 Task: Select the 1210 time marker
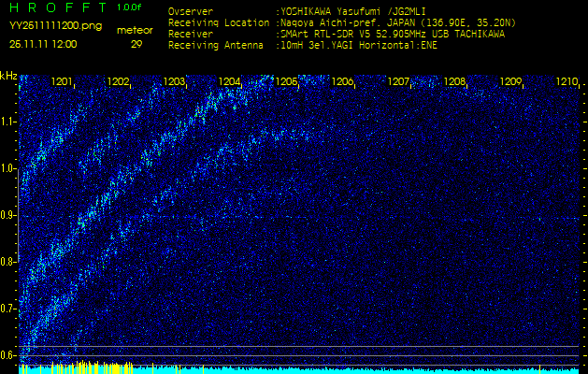[566, 82]
